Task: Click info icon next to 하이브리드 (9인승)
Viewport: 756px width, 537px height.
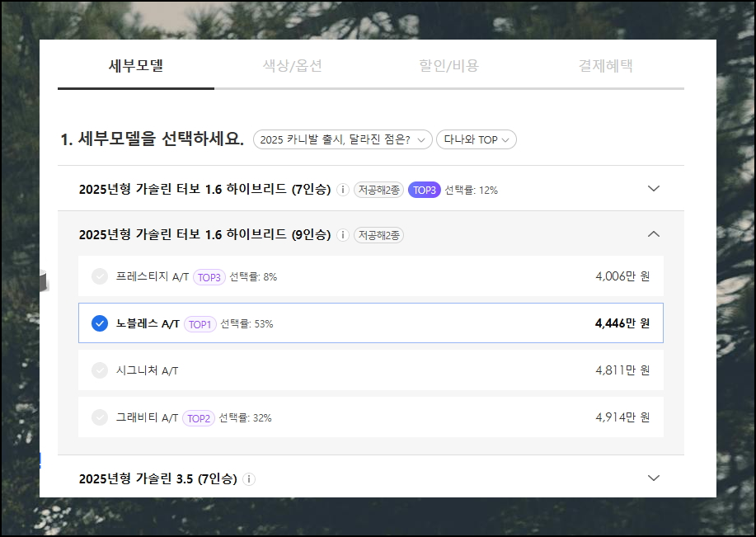Action: click(343, 235)
